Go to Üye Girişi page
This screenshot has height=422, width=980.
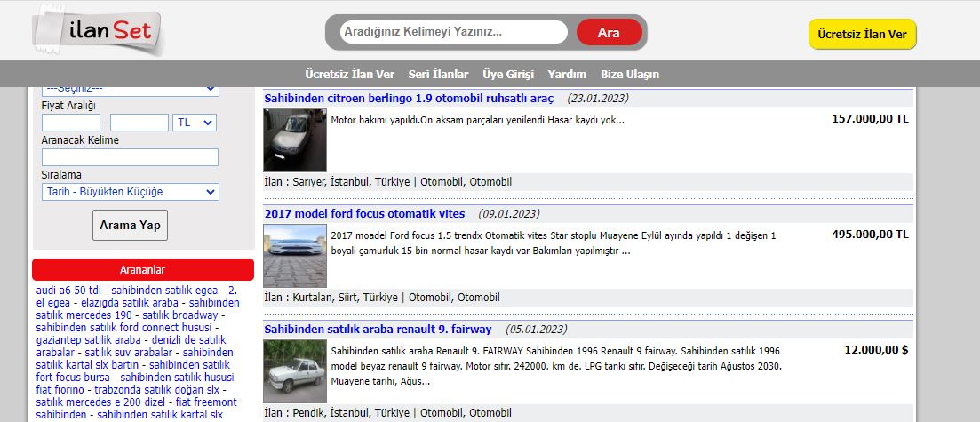(508, 75)
